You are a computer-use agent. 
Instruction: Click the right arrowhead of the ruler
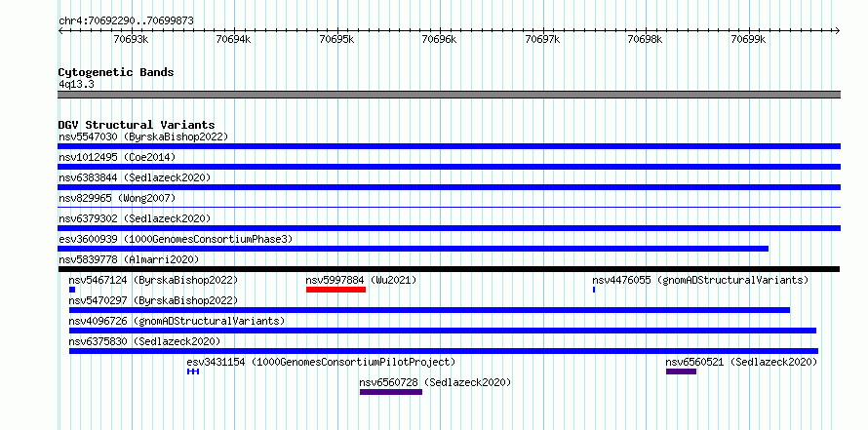[x=838, y=30]
